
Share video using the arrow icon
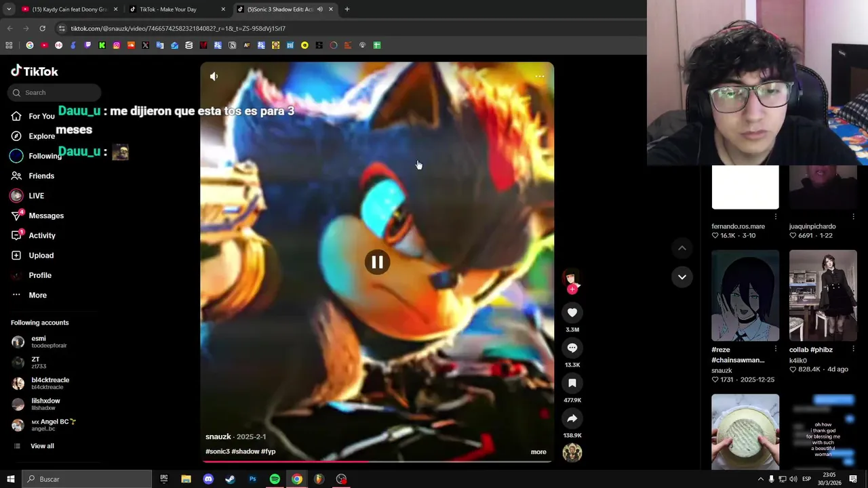[x=572, y=418]
